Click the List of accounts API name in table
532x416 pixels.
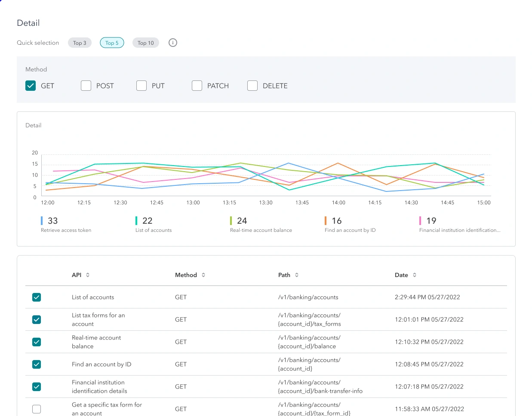[x=93, y=297]
